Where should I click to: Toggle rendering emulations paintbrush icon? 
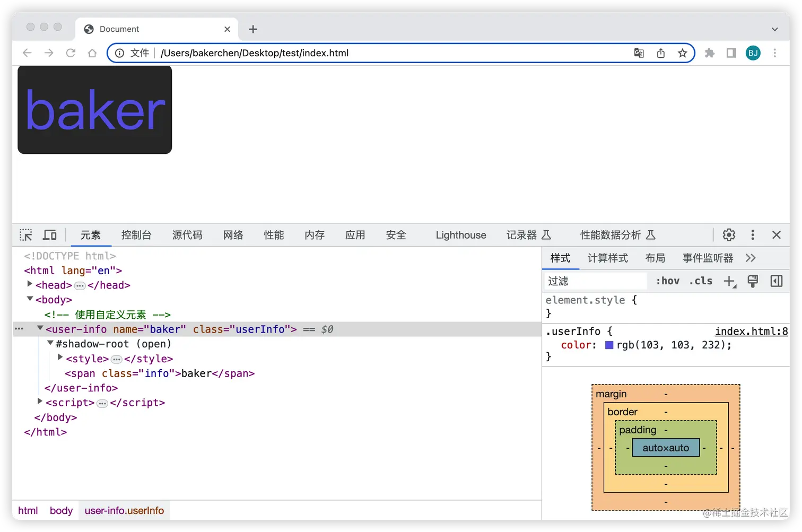(753, 281)
